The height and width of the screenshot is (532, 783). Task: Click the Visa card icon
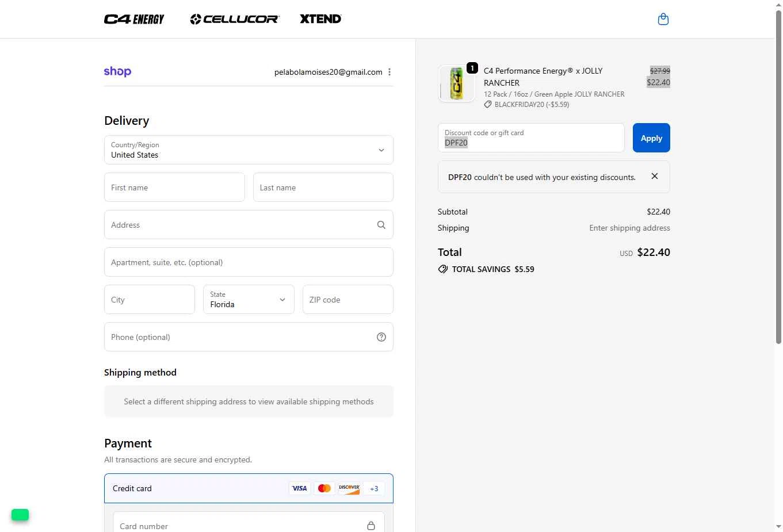point(299,488)
